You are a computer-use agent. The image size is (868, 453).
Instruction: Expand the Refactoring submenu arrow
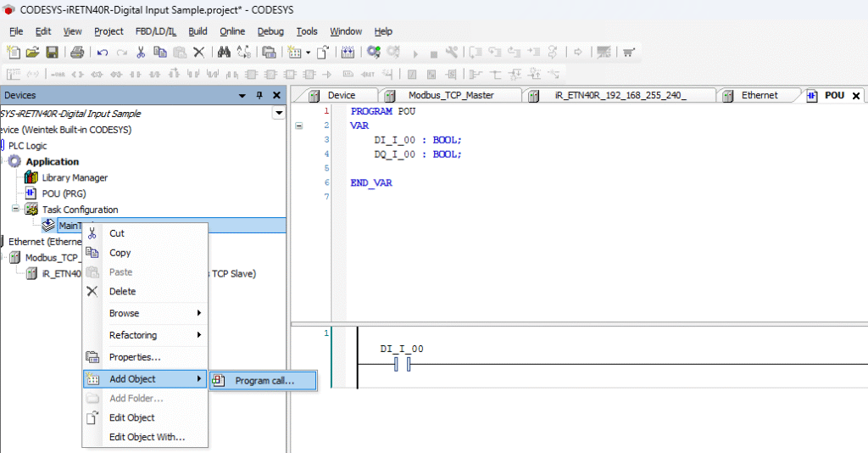pyautogui.click(x=198, y=334)
